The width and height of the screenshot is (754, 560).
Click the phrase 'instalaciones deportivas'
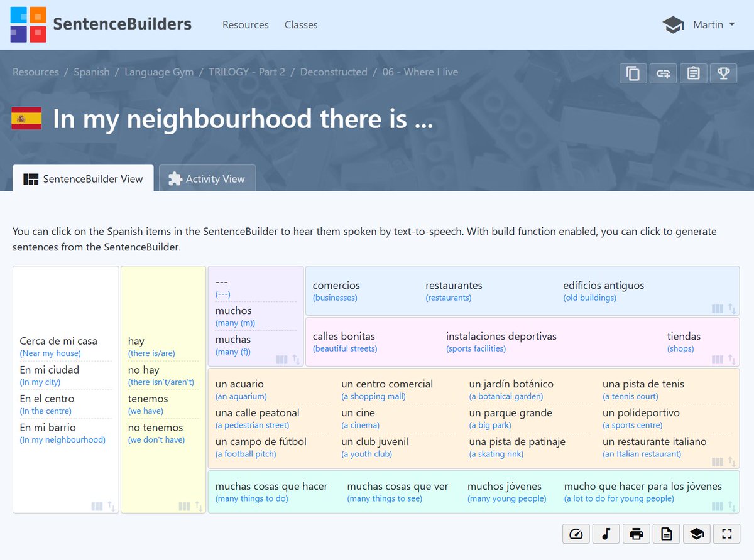point(501,336)
